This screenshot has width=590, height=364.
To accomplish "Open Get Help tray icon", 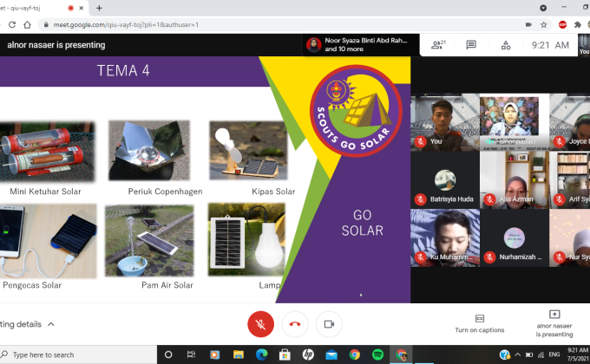I will (505, 354).
